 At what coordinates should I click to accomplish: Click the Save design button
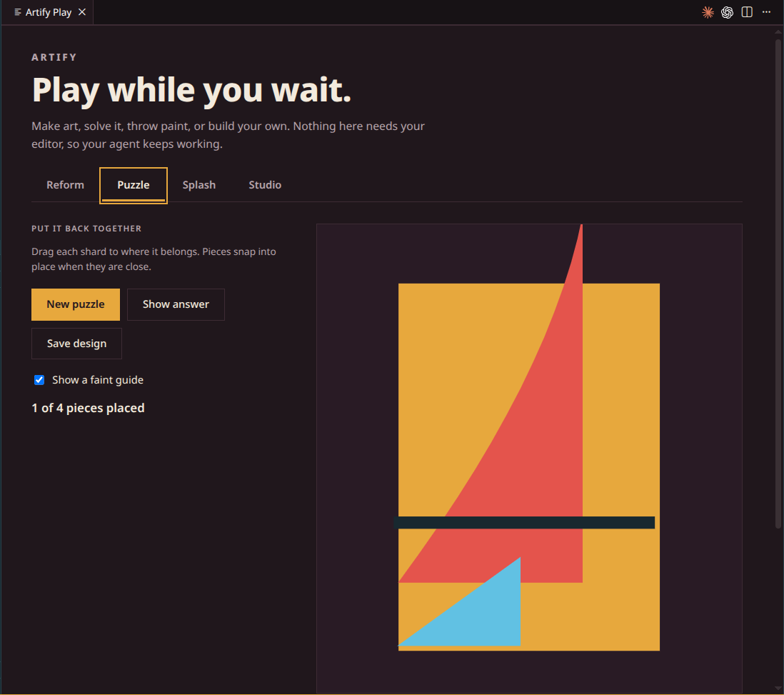(x=76, y=344)
